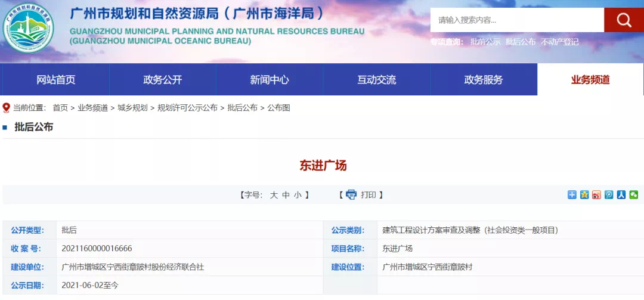Select small font size 小
The width and height of the screenshot is (644, 300).
pyautogui.click(x=298, y=195)
